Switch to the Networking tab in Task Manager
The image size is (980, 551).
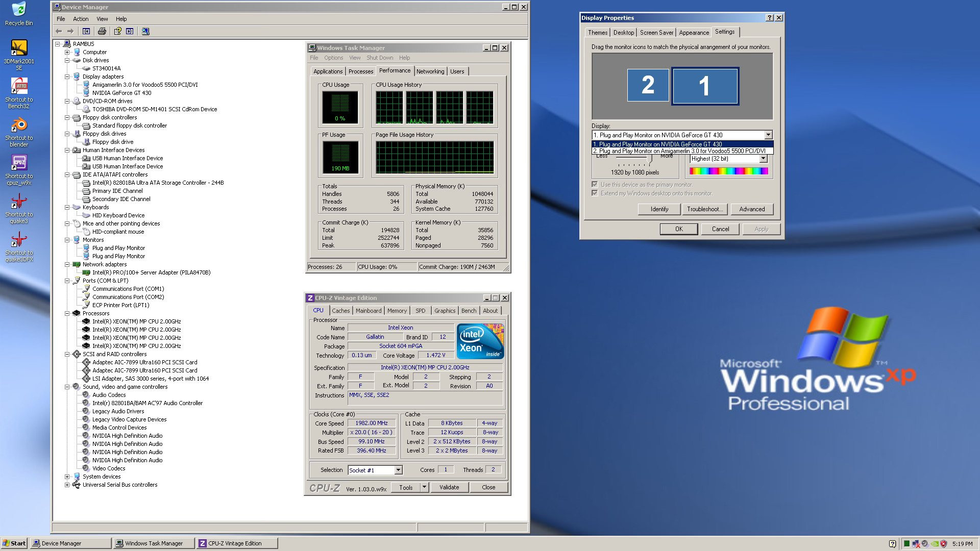(430, 71)
